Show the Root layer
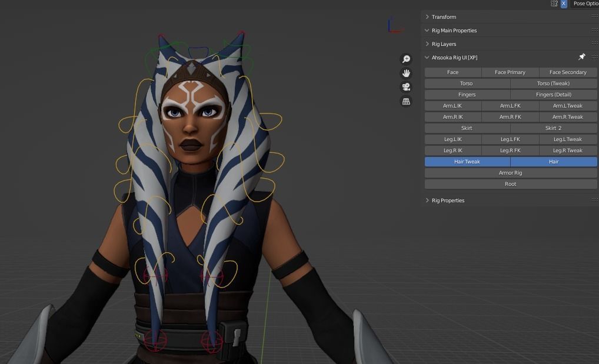Viewport: 599px width, 364px height. pyautogui.click(x=511, y=184)
